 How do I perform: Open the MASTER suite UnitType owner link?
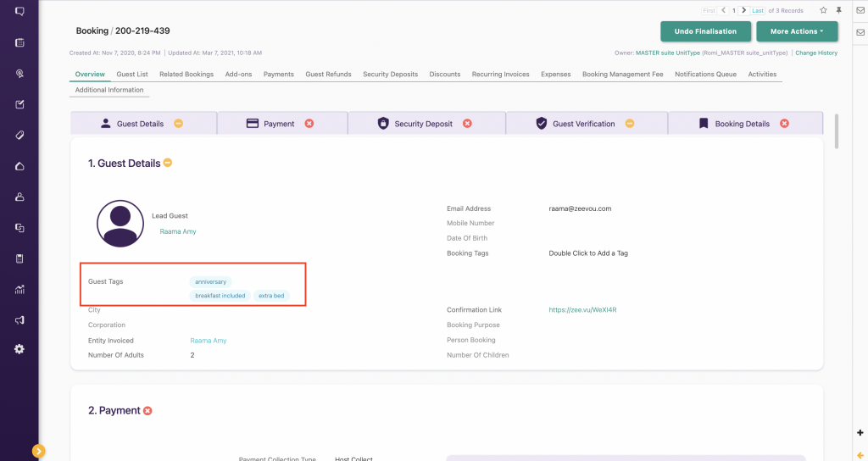pos(668,53)
